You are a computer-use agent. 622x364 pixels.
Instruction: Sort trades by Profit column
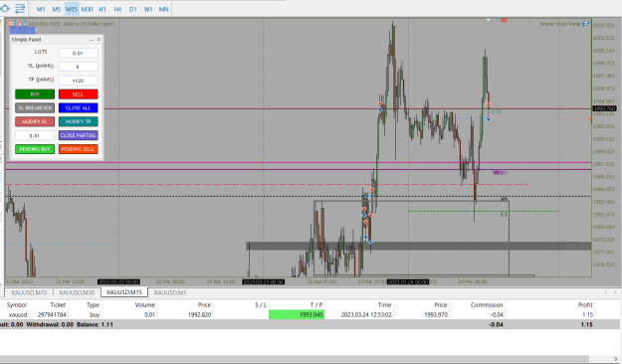coord(585,305)
